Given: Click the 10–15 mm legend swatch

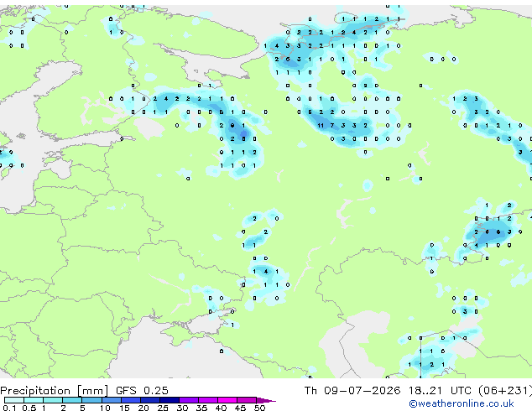Looking at the screenshot, I should click(111, 400).
